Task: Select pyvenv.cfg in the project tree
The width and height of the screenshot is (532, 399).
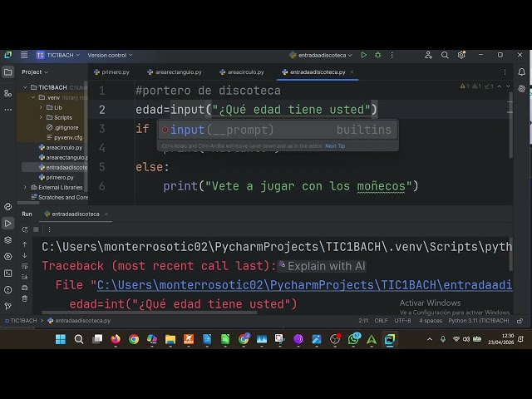Action: click(x=65, y=137)
